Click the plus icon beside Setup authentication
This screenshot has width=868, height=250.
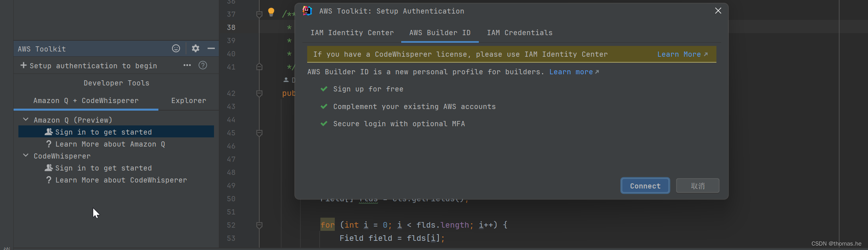[x=24, y=65]
